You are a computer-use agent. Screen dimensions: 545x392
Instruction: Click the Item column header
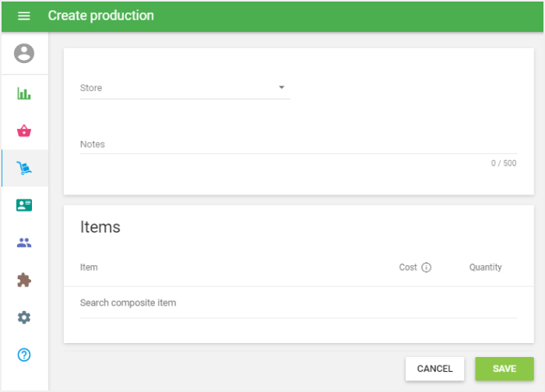coord(89,268)
